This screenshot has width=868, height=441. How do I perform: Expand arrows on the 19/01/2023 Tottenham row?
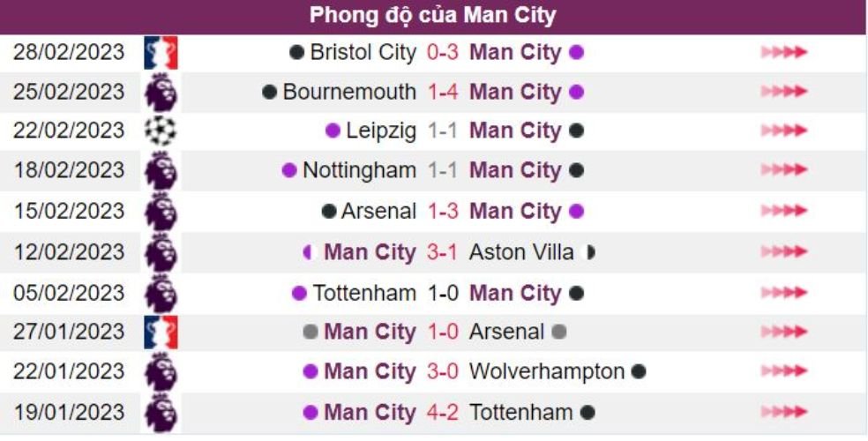(x=783, y=412)
